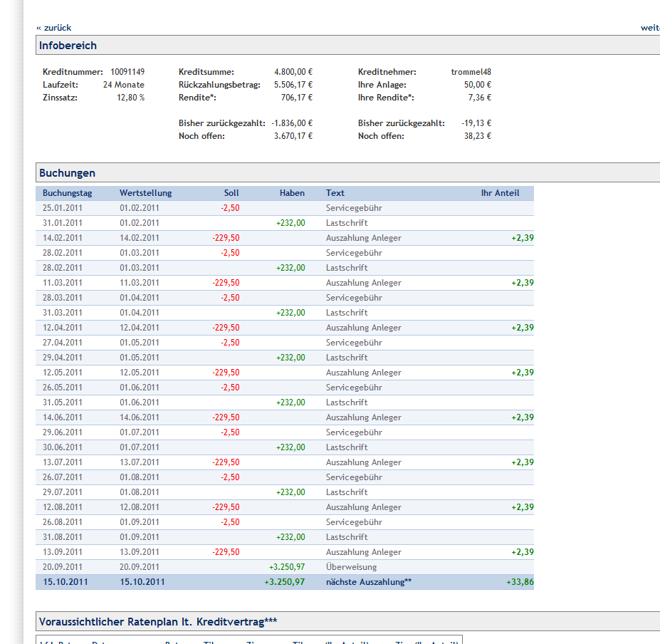
Task: Select booking date 26.05.2011
Action: pyautogui.click(x=62, y=388)
